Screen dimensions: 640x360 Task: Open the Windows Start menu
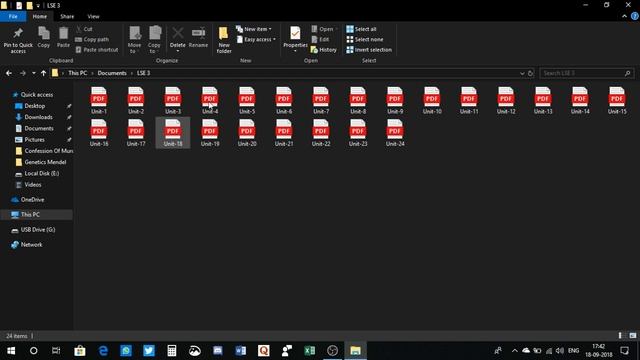[x=11, y=351]
